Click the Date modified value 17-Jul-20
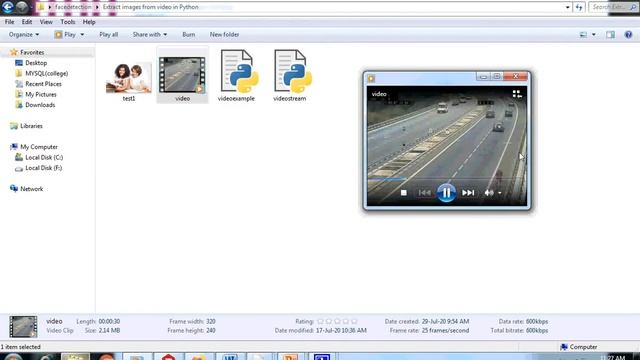Image resolution: width=640 pixels, height=360 pixels. coord(341,331)
